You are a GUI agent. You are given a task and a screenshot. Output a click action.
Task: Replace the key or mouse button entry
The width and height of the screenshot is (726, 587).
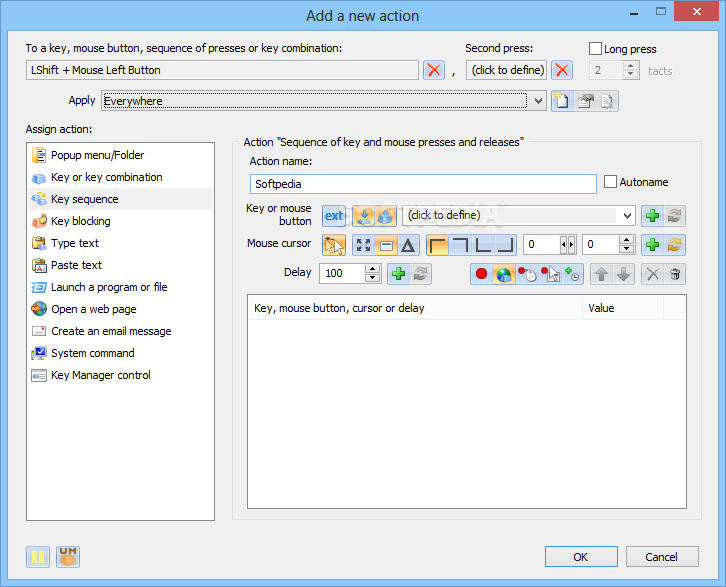click(x=675, y=216)
